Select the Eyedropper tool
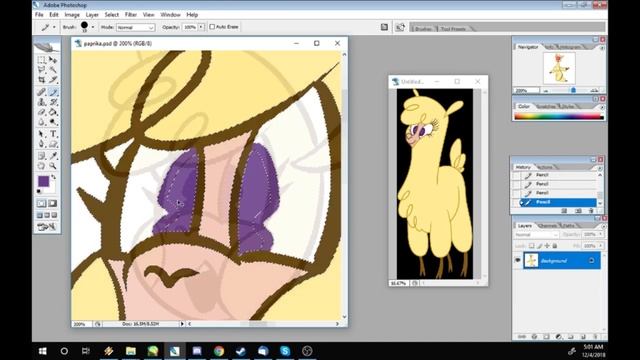Viewport: 640px width, 360px height. point(53,156)
